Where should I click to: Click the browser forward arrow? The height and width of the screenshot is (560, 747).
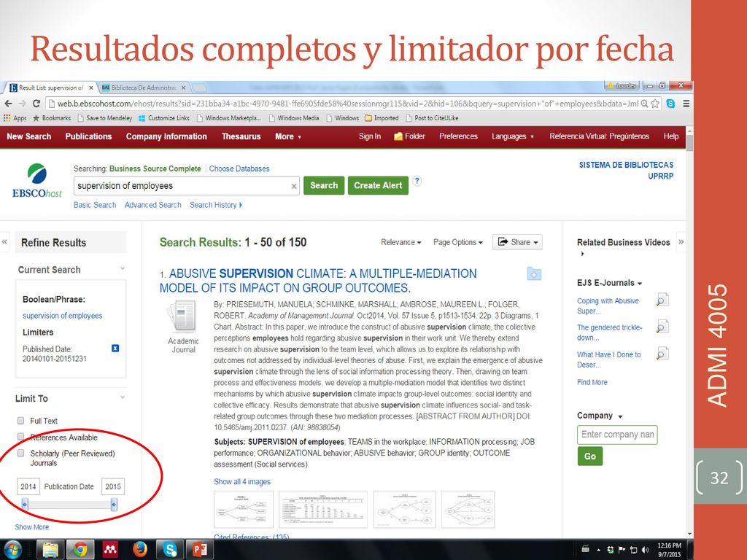[x=22, y=104]
